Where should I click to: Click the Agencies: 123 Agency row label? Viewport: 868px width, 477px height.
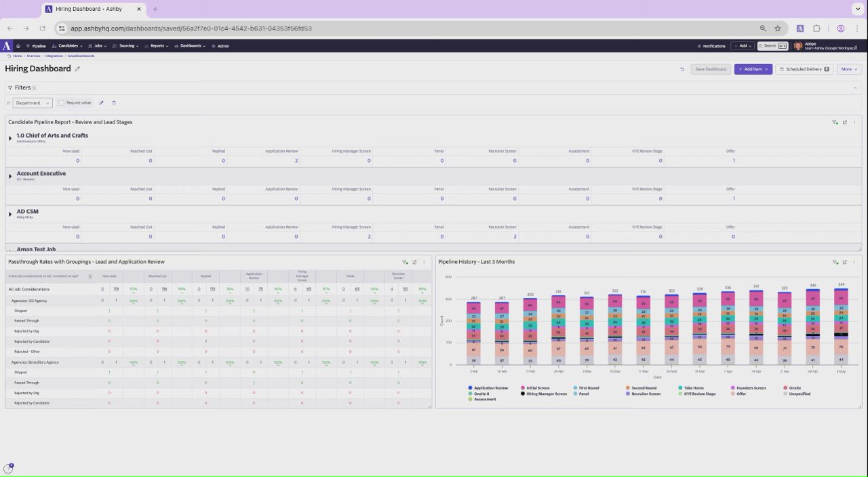coord(29,301)
